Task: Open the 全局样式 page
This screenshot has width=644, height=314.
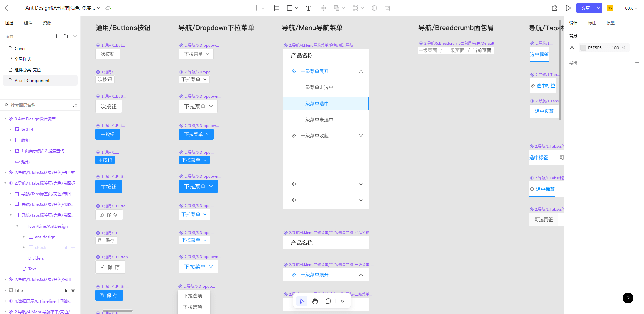Action: 40,59
